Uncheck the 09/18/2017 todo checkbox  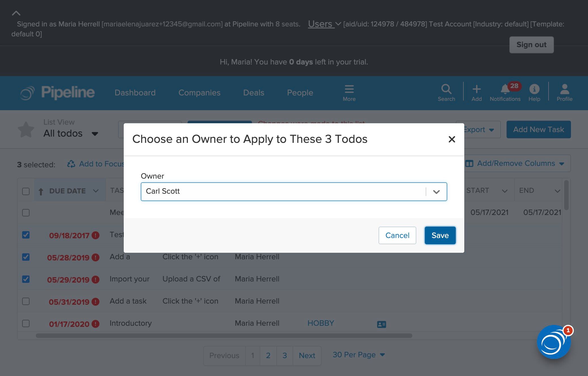pos(26,235)
